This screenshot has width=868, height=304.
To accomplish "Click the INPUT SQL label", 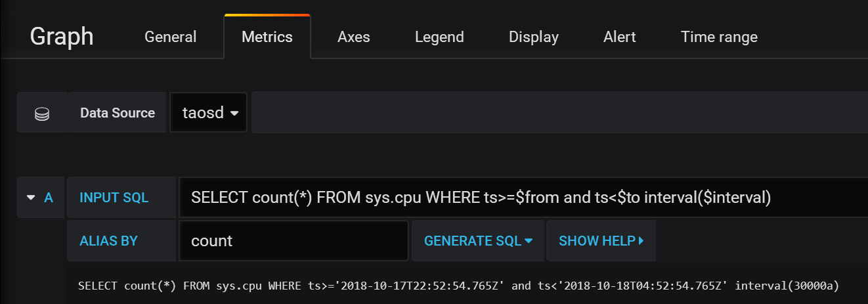I will coord(114,197).
